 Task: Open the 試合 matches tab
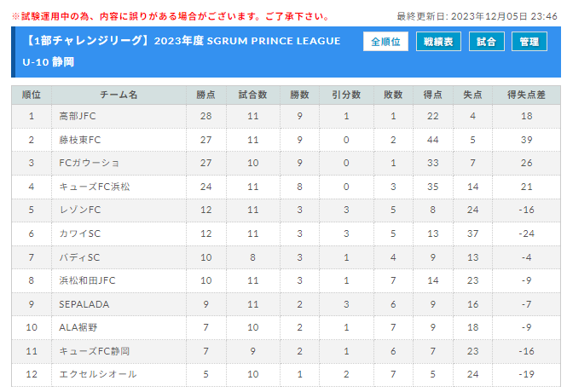486,42
